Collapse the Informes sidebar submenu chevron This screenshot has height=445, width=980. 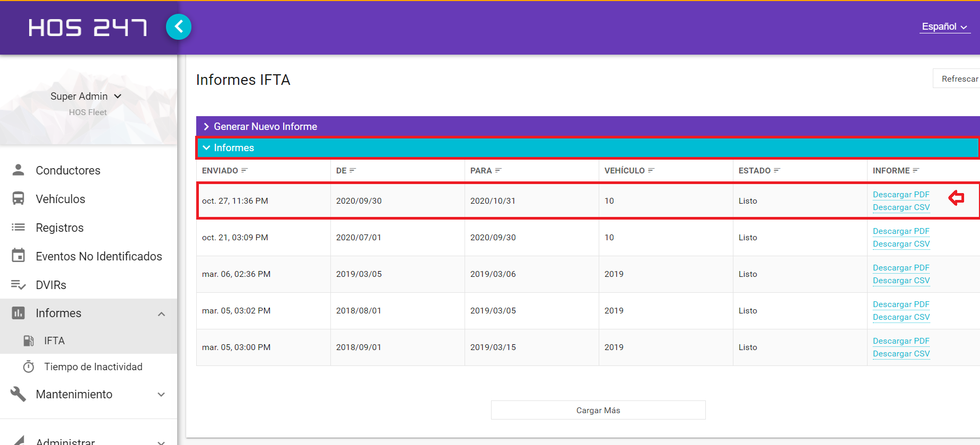pyautogui.click(x=161, y=313)
